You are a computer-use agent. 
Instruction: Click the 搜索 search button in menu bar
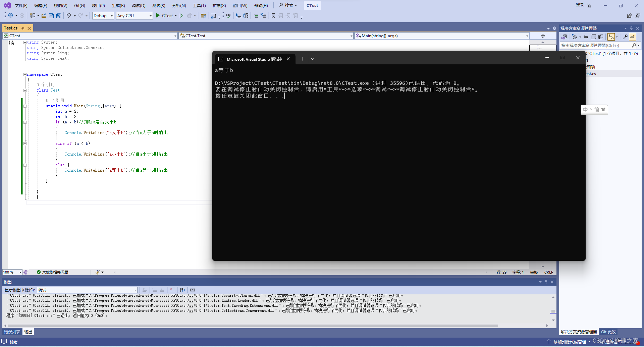click(288, 5)
